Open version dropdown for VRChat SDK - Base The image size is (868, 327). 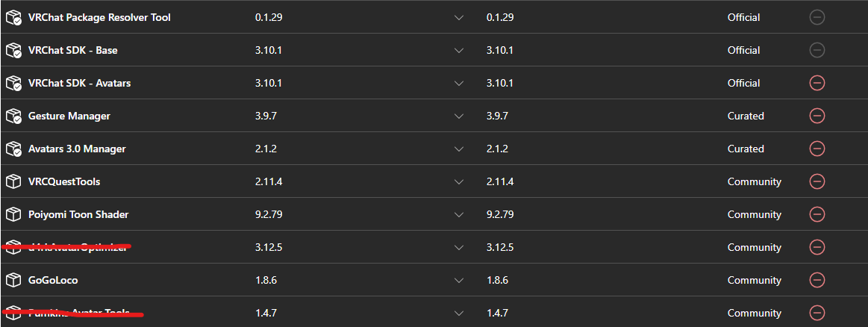point(459,50)
